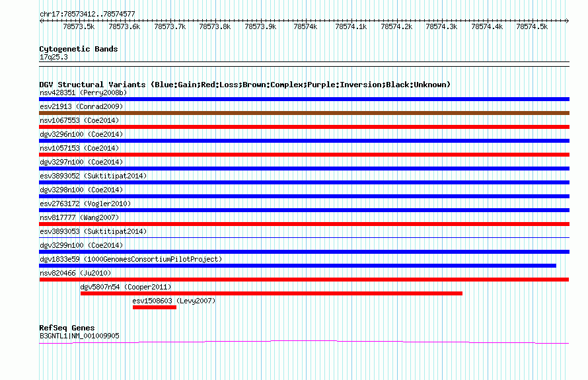Click the dgv3299n100 (Coe2014) blue bar
Image resolution: width=588 pixels, height=380 pixels.
(304, 252)
